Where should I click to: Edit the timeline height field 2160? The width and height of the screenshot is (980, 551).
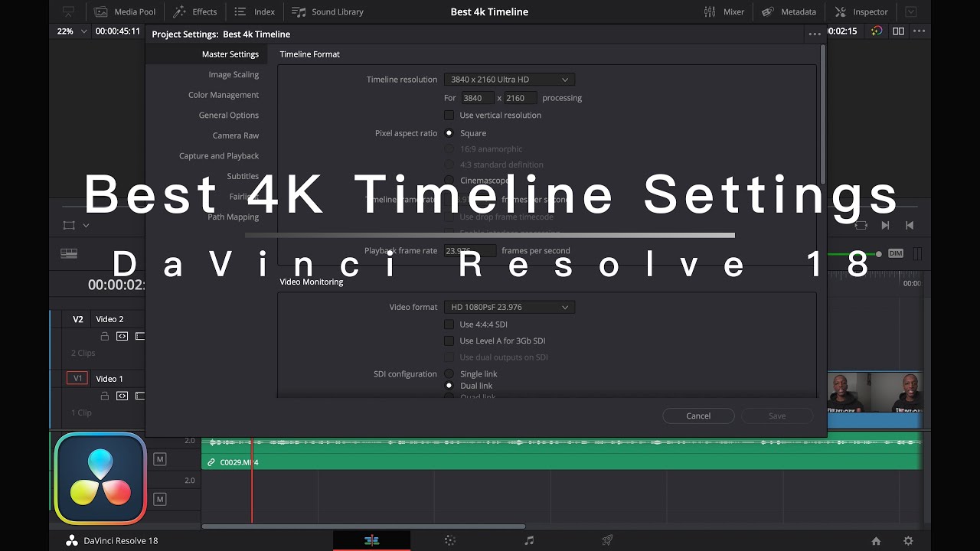[521, 98]
